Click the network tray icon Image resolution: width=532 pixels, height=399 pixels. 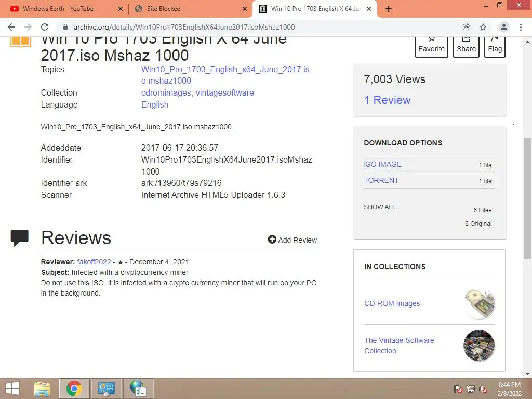[471, 389]
